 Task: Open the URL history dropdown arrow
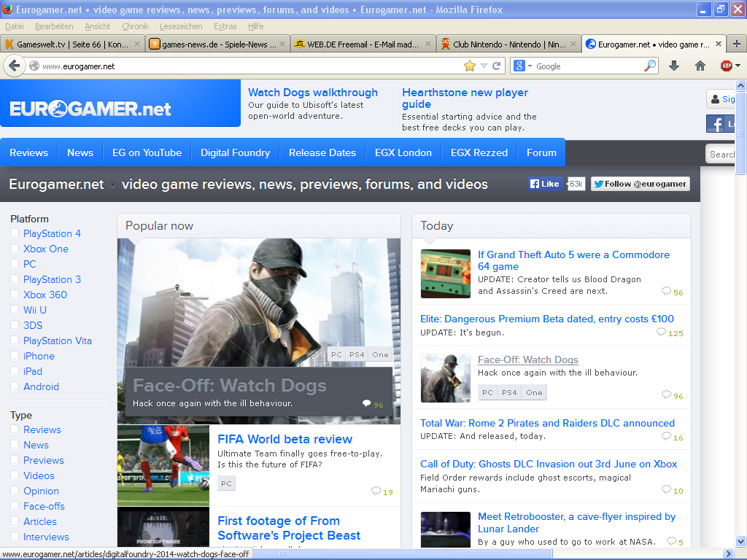tap(484, 66)
